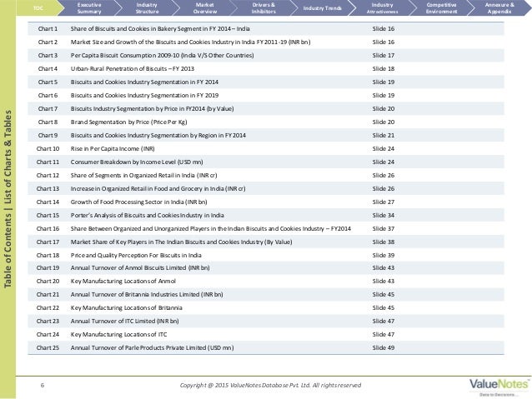Click the page number 6 in footer
Viewport: 532px width, 399px height.
coord(42,385)
